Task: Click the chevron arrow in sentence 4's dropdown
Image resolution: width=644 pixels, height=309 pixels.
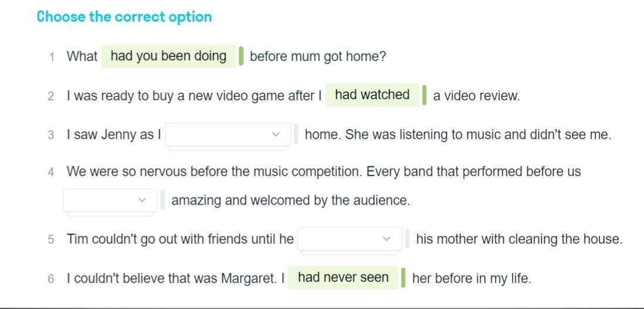Action: click(x=142, y=200)
